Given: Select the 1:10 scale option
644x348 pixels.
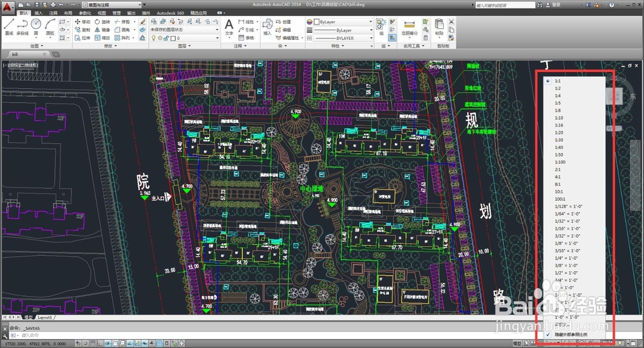Looking at the screenshot, I should point(558,118).
